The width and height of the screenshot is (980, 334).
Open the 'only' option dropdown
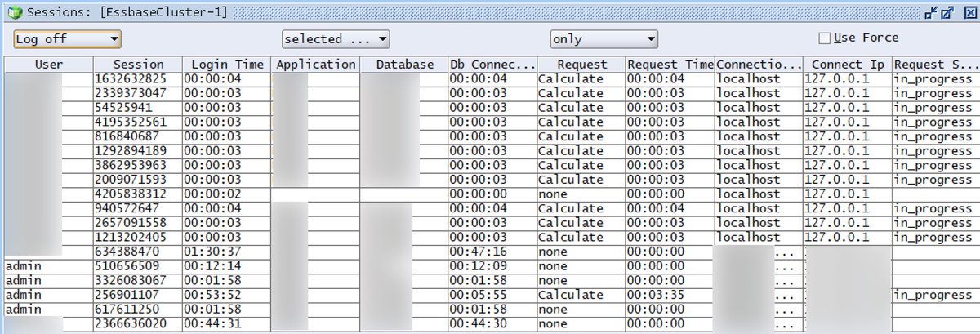(x=604, y=38)
